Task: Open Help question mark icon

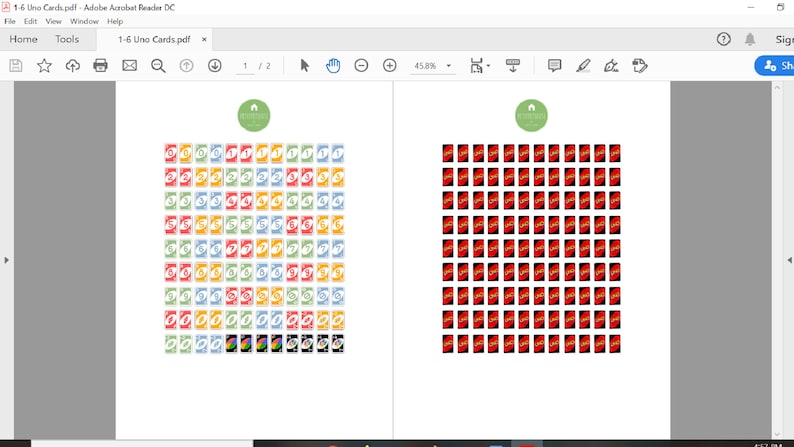Action: (x=724, y=39)
